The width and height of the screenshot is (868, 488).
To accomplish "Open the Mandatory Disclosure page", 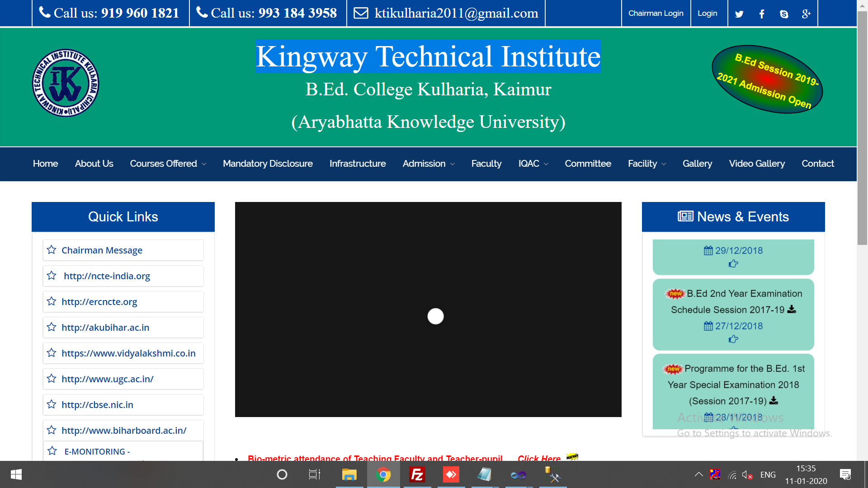I will [268, 164].
